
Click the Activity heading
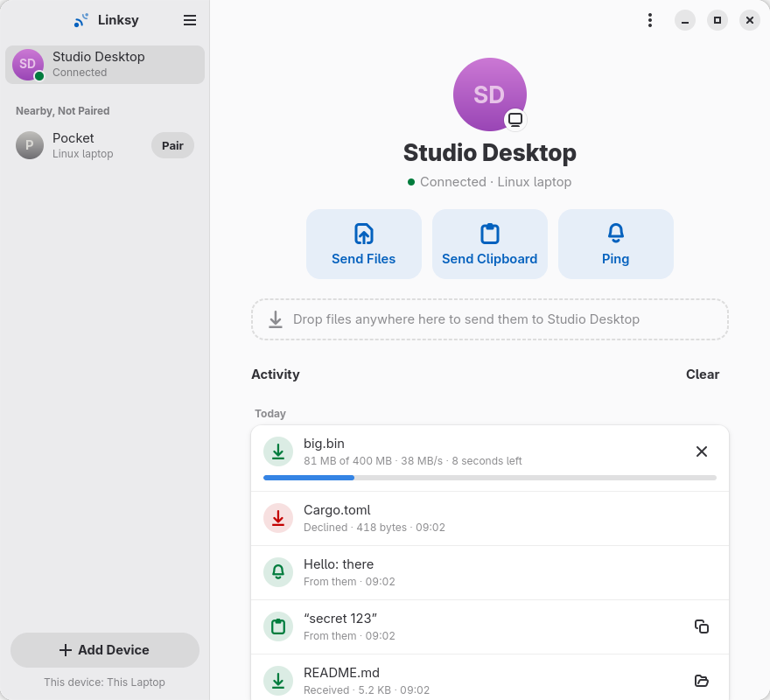coord(276,374)
